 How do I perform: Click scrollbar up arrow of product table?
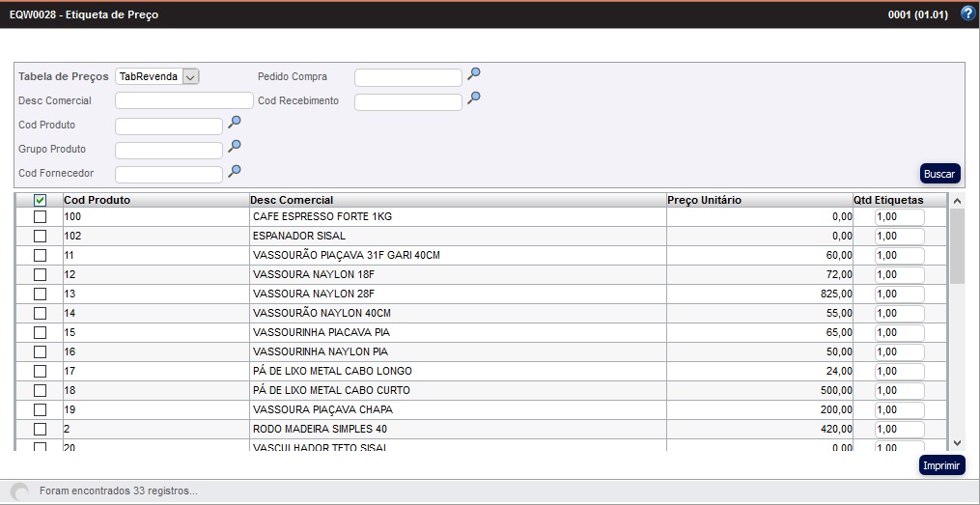957,201
